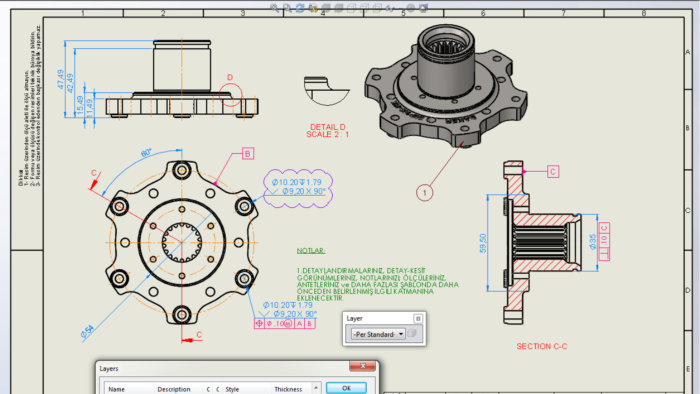Select the DETAIL D SCALE 2:1 label
Screen dimensions: 700x394
tap(328, 131)
